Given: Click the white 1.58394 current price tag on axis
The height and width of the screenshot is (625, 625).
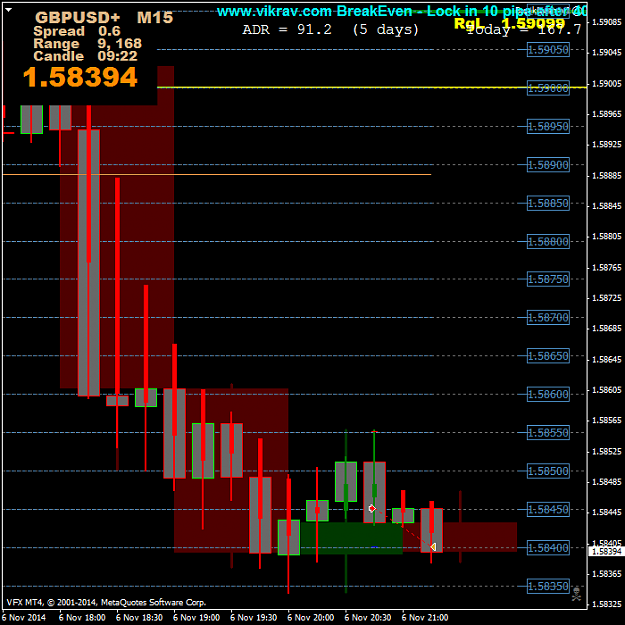Looking at the screenshot, I should [x=606, y=551].
